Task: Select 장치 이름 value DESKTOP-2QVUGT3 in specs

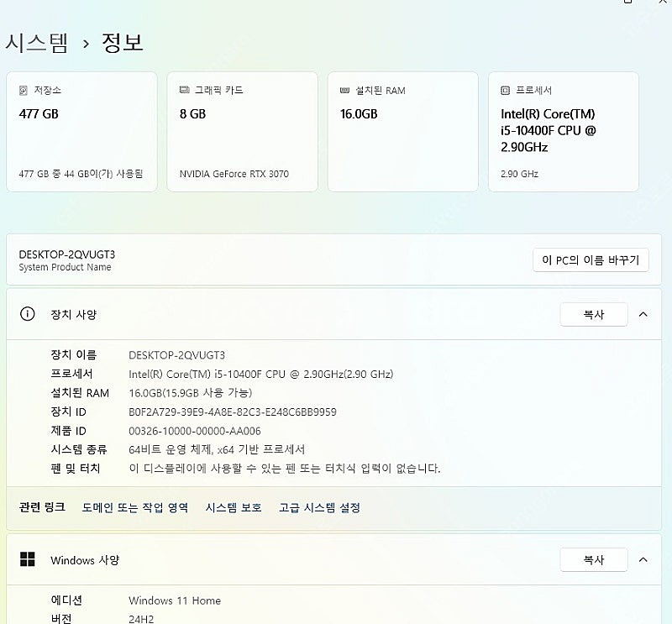Action: [x=177, y=355]
